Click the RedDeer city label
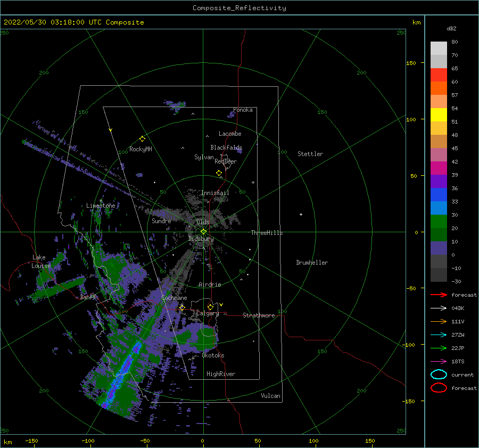Screen dimensions: 479x448 click(x=226, y=161)
